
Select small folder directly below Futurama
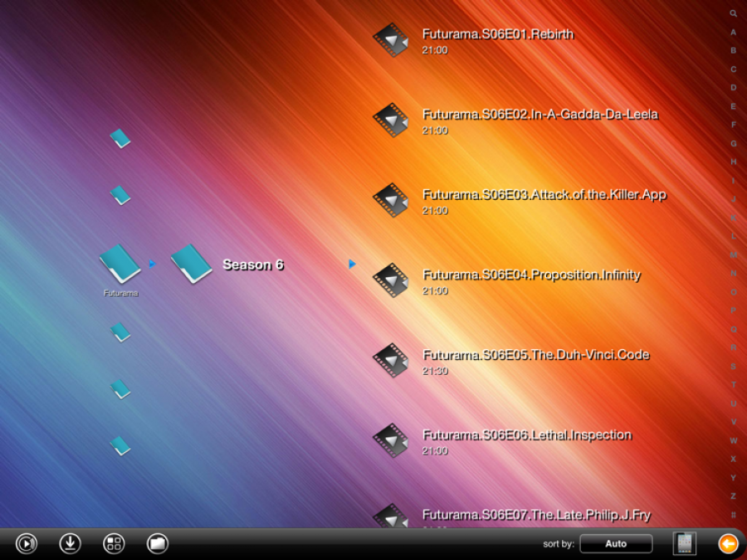pyautogui.click(x=120, y=333)
